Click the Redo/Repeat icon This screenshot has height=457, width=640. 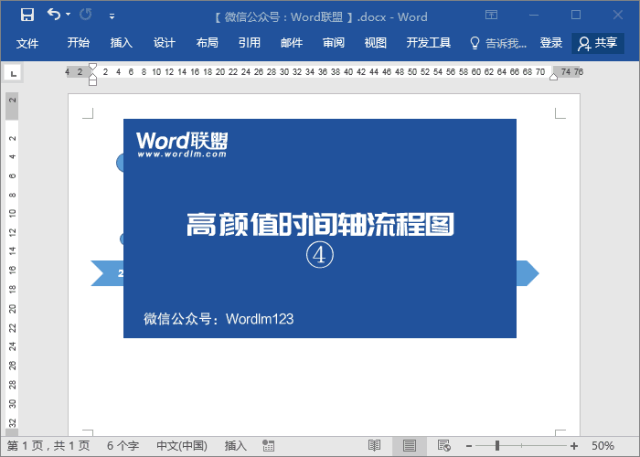coord(85,14)
